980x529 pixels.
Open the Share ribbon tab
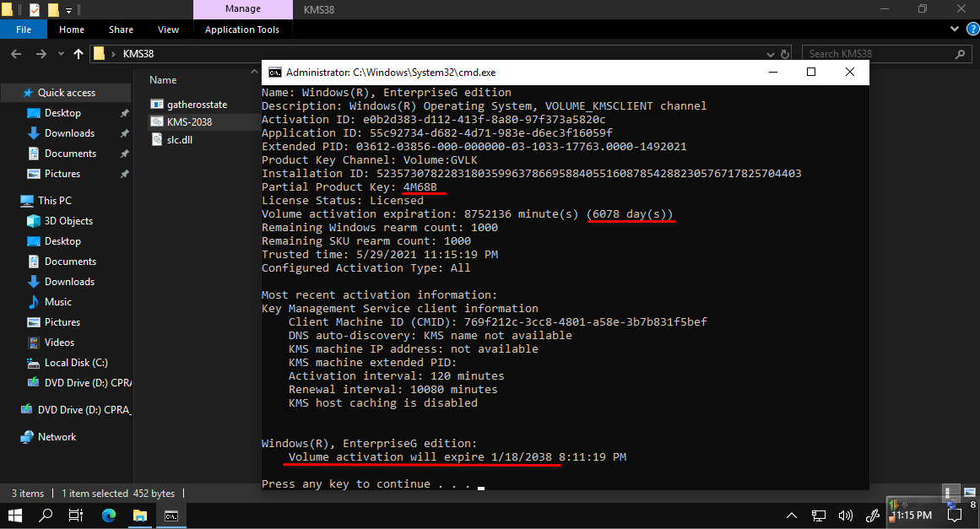point(121,30)
